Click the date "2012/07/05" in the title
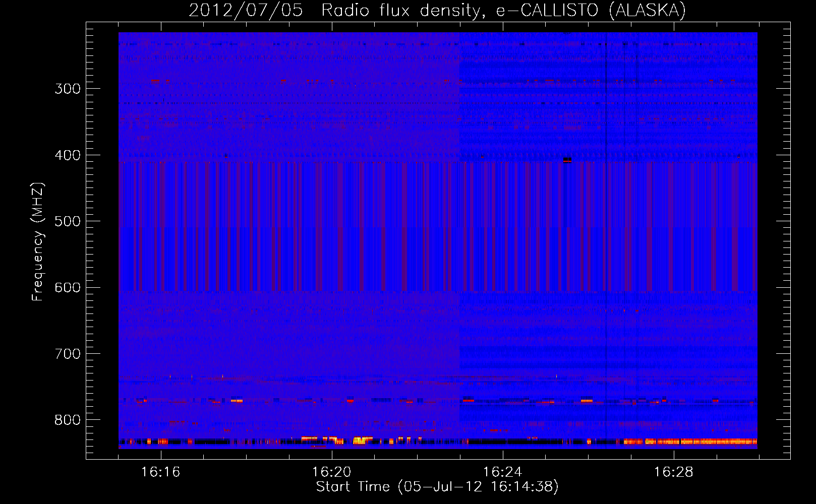The height and width of the screenshot is (504, 816). tap(246, 10)
